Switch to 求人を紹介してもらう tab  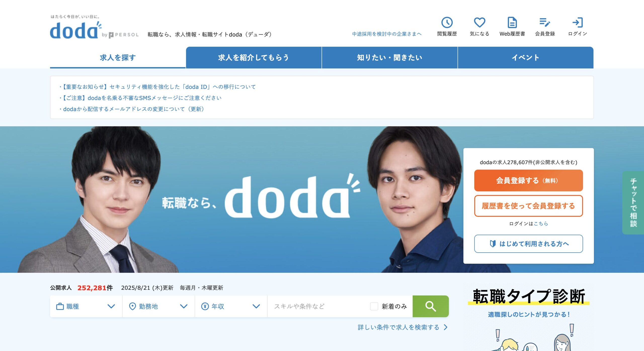pyautogui.click(x=254, y=57)
